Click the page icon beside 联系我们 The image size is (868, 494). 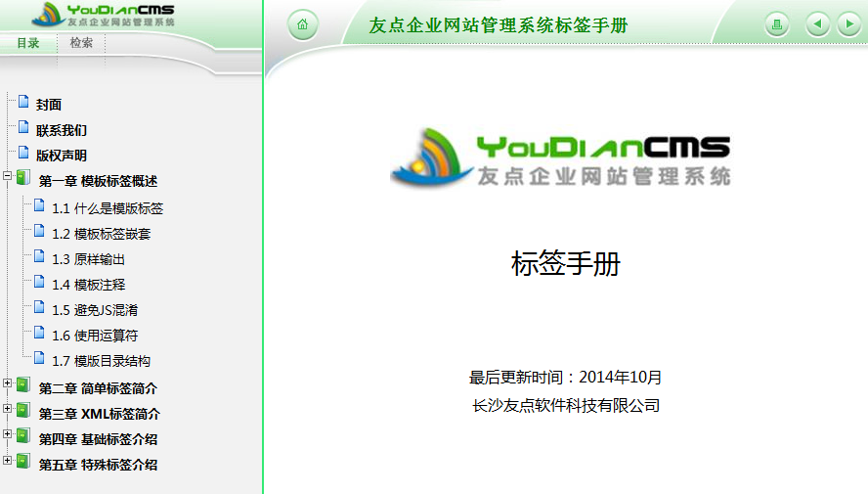[x=23, y=128]
